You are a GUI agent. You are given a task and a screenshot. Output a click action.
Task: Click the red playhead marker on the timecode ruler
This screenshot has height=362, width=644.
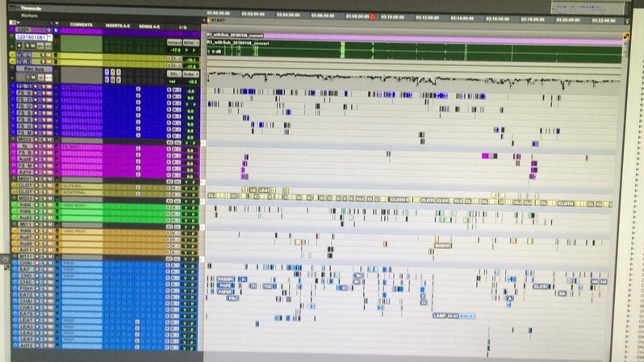(373, 17)
